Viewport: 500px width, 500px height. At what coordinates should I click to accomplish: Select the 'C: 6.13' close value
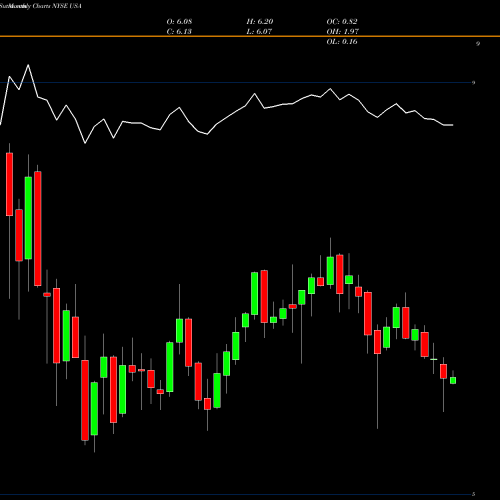[179, 32]
